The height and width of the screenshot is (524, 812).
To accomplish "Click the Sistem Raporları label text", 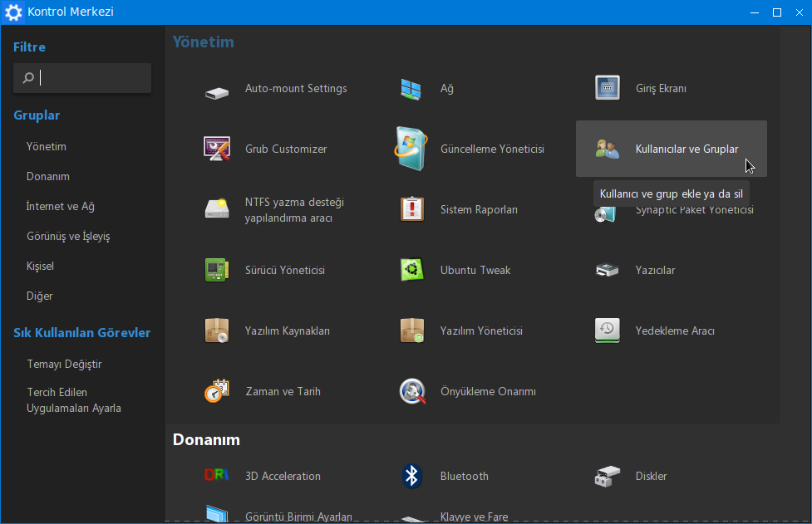I will [479, 209].
